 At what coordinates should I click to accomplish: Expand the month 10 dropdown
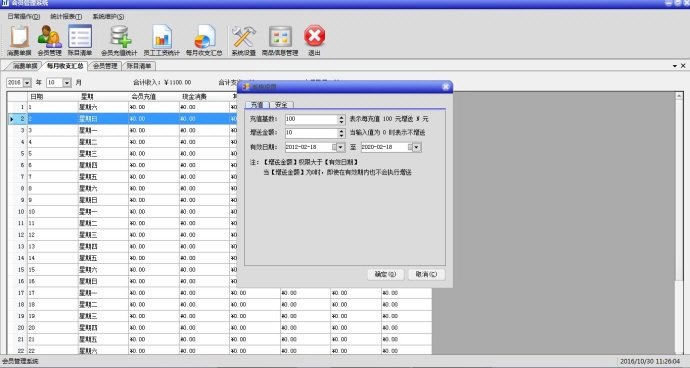(67, 83)
